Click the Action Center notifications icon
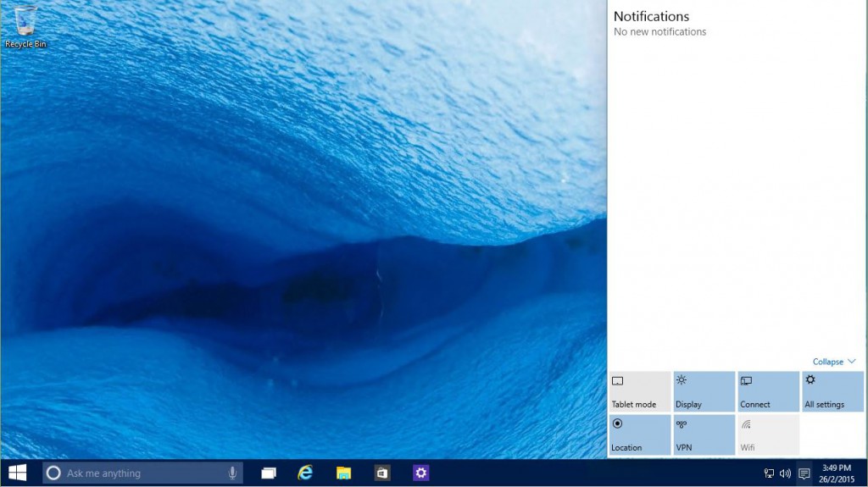This screenshot has height=487, width=868. pyautogui.click(x=804, y=473)
